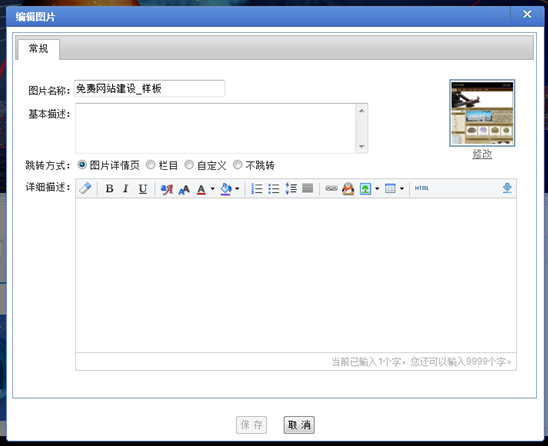Select the 栏目 radio option
The height and width of the screenshot is (446, 548).
(x=151, y=164)
